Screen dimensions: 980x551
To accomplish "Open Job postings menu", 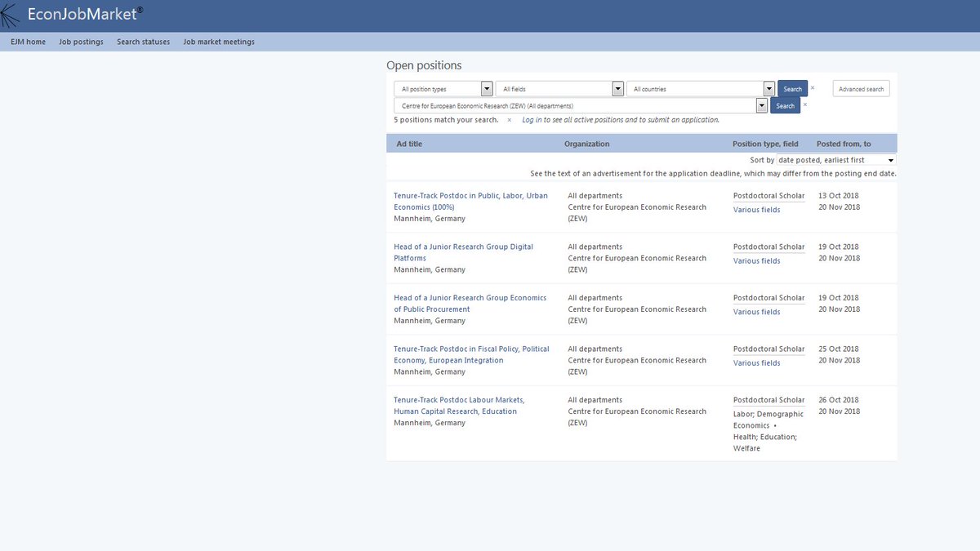I will point(81,42).
